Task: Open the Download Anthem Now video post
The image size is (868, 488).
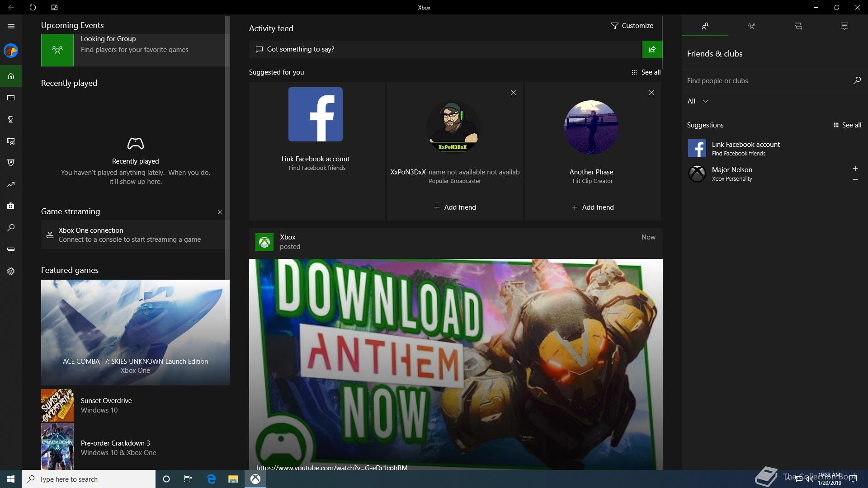Action: click(x=456, y=364)
